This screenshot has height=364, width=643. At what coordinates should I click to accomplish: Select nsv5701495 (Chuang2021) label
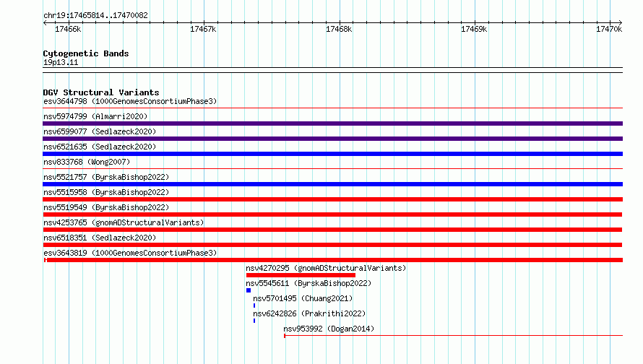[303, 298]
